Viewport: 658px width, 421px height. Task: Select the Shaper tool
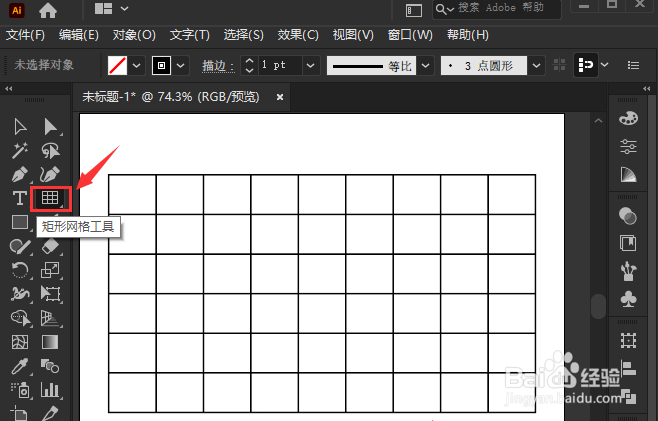click(20, 246)
